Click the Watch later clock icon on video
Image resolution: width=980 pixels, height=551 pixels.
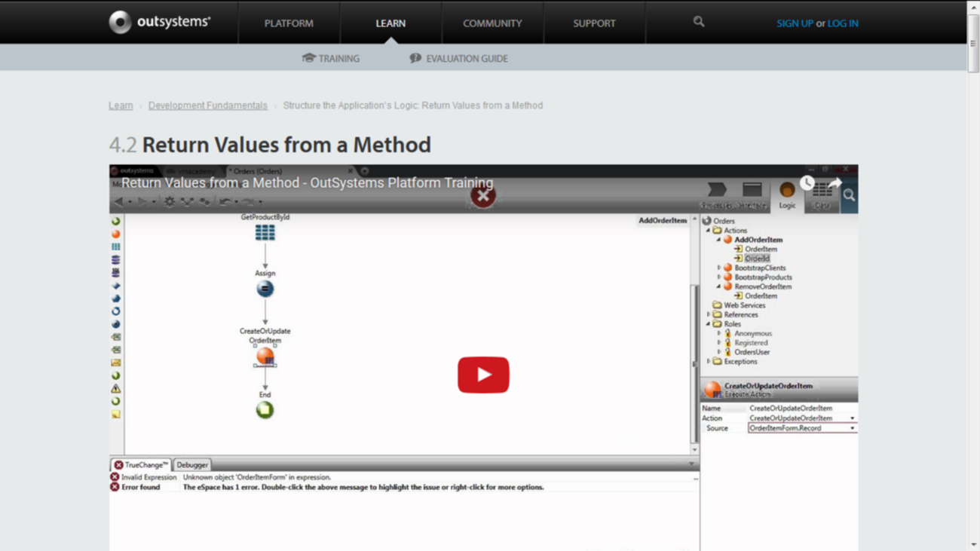point(807,183)
